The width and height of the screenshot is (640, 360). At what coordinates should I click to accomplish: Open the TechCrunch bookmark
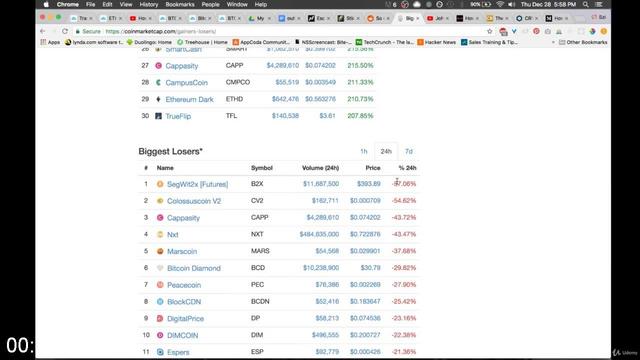point(385,42)
